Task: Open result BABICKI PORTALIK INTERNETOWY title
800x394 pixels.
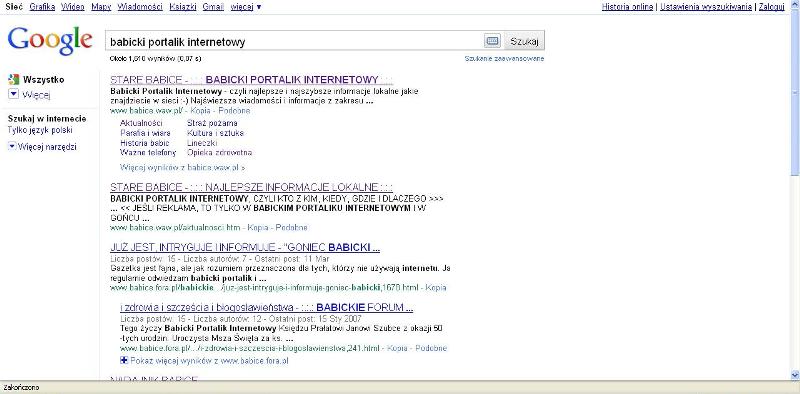Action: point(252,80)
